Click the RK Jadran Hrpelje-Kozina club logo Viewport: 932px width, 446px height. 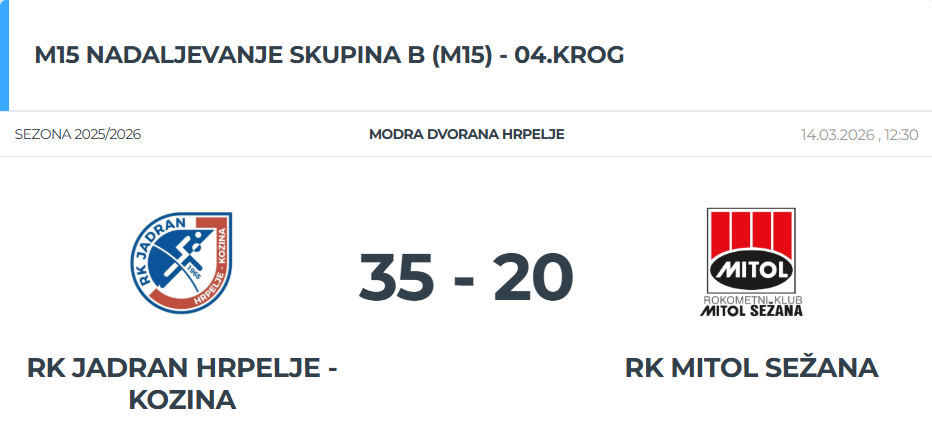[182, 262]
